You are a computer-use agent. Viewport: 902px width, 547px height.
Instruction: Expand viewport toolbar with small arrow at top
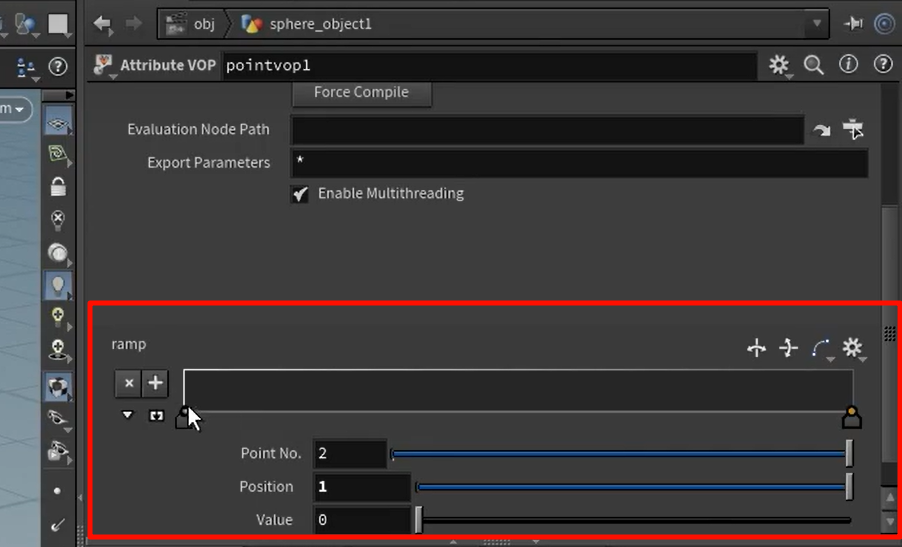click(69, 94)
